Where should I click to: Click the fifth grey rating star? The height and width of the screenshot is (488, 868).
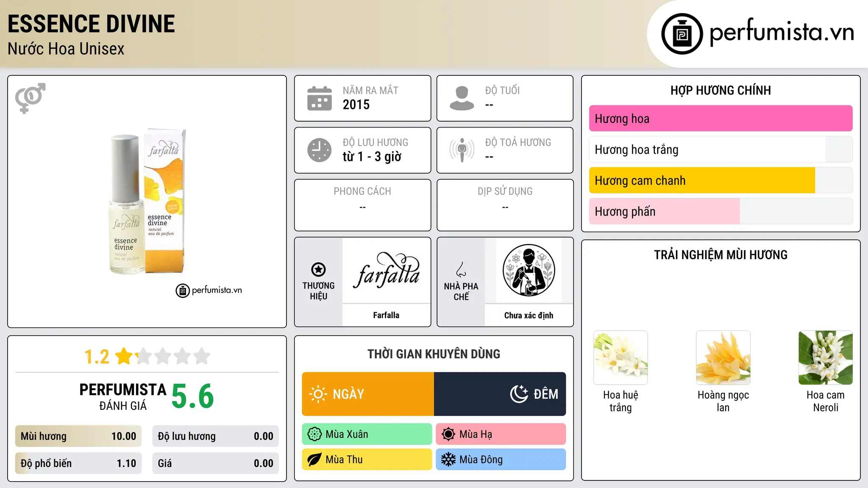point(202,356)
